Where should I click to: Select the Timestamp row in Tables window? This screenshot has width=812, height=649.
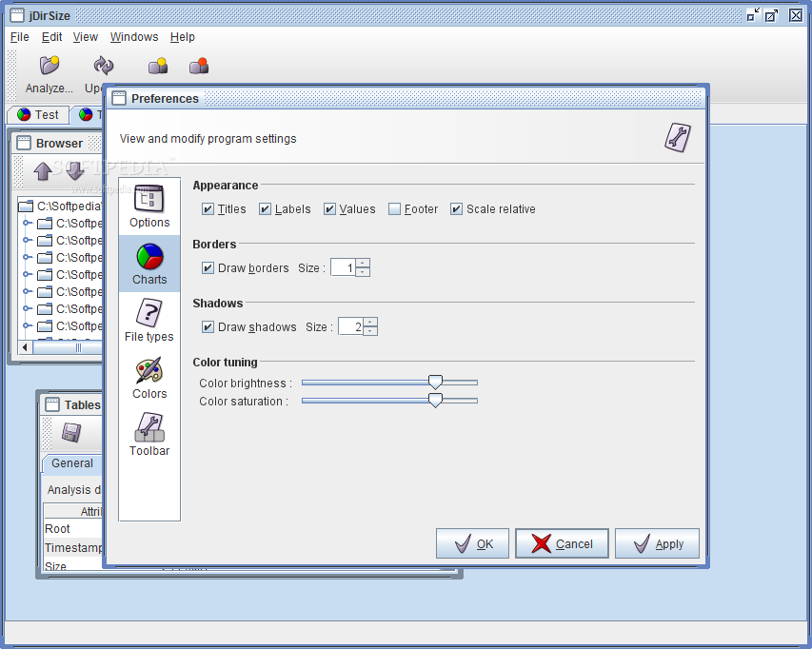(73, 547)
